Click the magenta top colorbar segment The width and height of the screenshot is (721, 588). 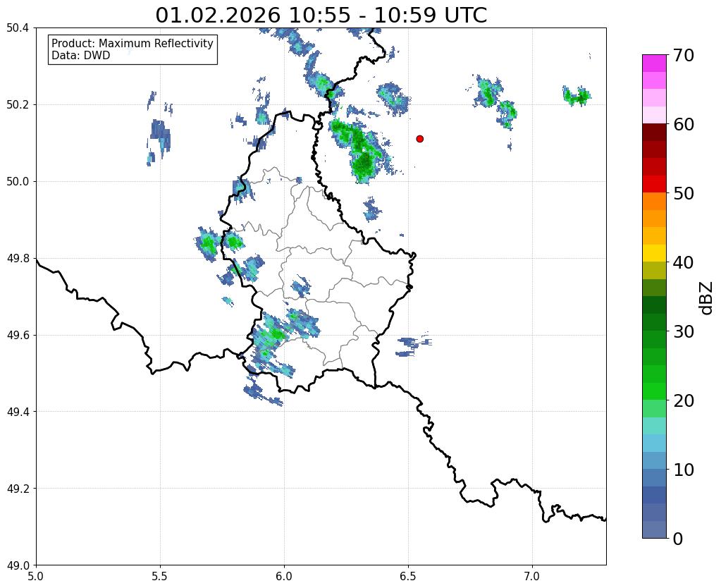(x=654, y=63)
